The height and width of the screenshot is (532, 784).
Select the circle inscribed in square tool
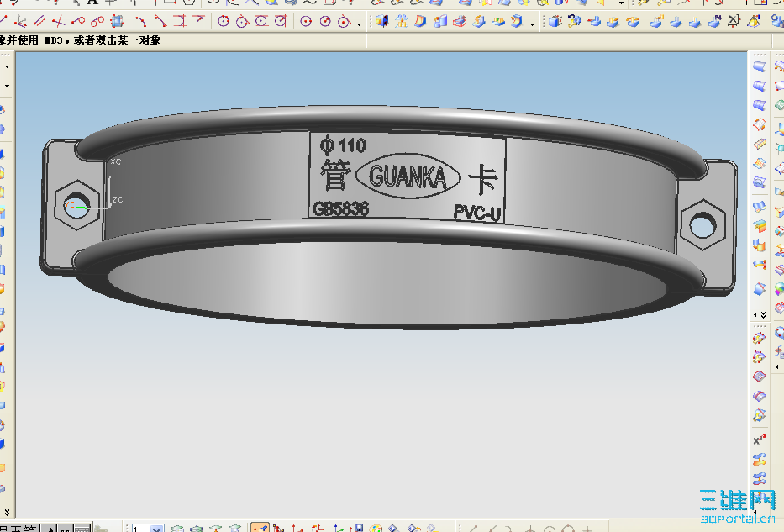261,21
